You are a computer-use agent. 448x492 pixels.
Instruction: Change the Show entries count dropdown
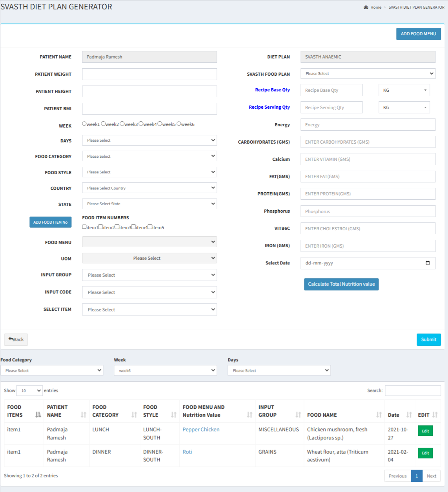click(x=29, y=390)
